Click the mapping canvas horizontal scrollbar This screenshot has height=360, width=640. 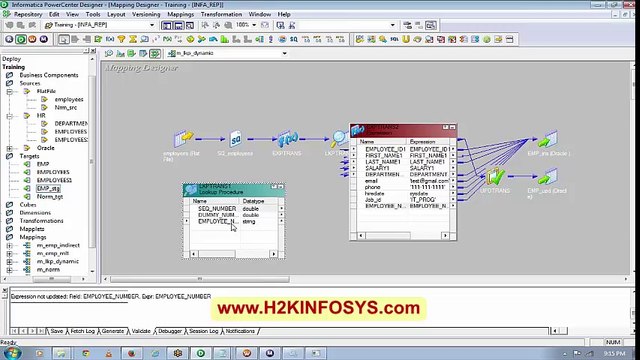click(x=200, y=279)
